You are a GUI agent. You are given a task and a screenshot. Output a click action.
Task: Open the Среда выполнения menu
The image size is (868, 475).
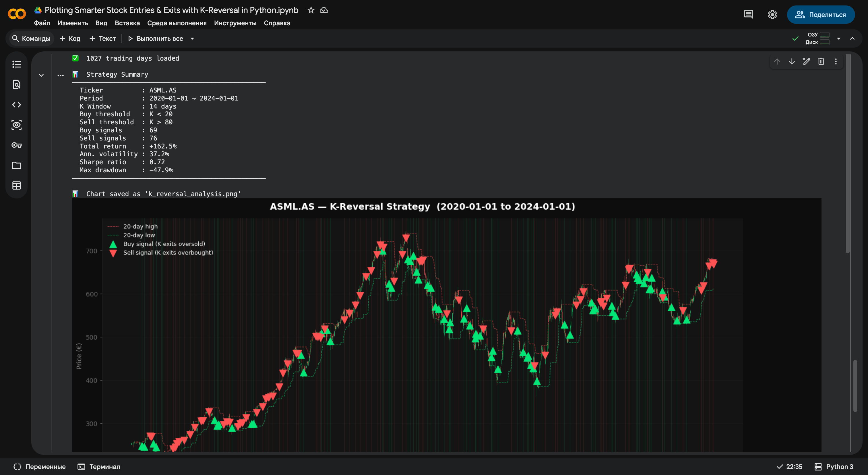click(177, 23)
